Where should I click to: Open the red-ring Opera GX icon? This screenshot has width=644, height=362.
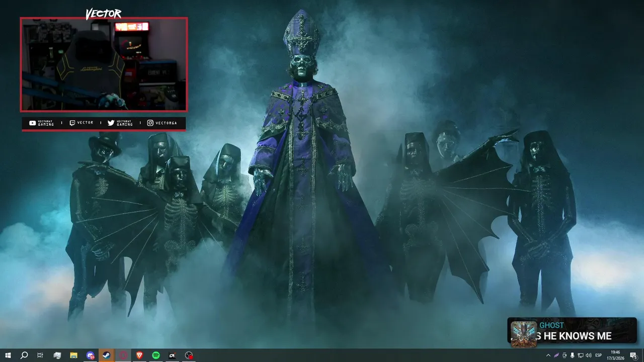(123, 355)
